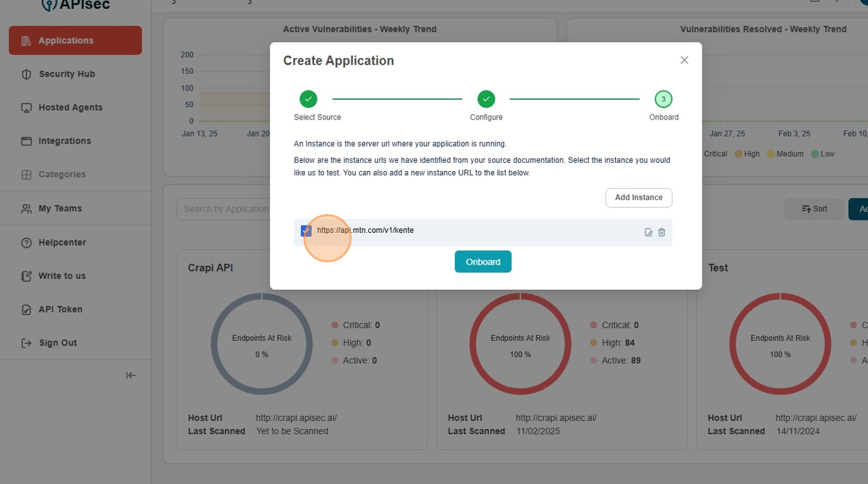
Task: Open the Sort options
Action: click(x=814, y=209)
